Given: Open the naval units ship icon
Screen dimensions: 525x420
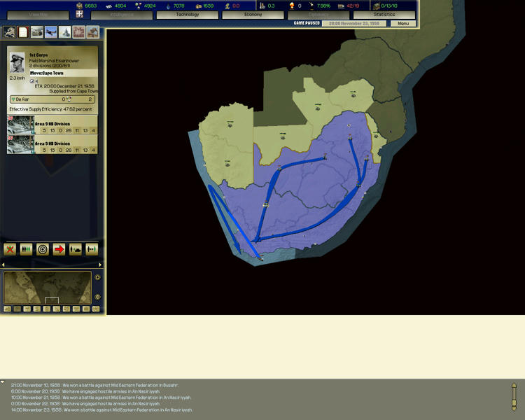Looking at the screenshot, I should [65, 32].
